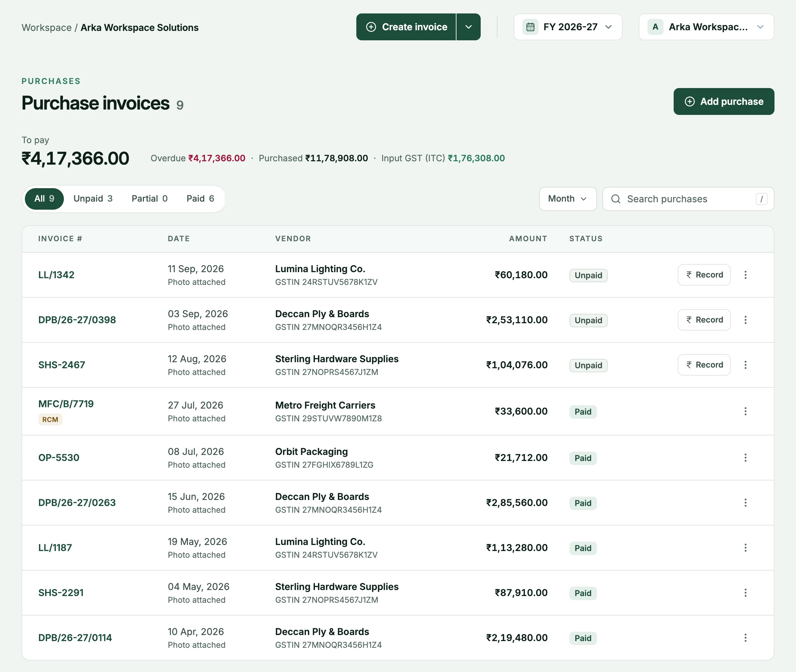This screenshot has height=672, width=796.
Task: Open more options for invoice LL/1187
Action: [x=745, y=547]
